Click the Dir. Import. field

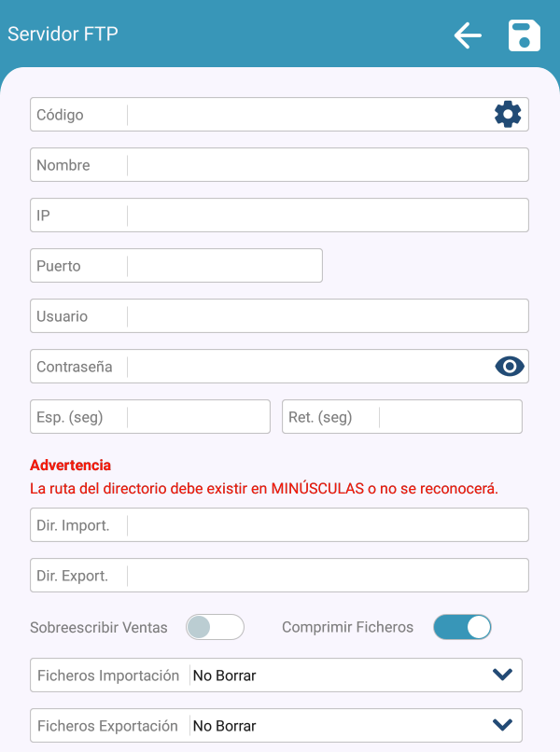pyautogui.click(x=327, y=525)
